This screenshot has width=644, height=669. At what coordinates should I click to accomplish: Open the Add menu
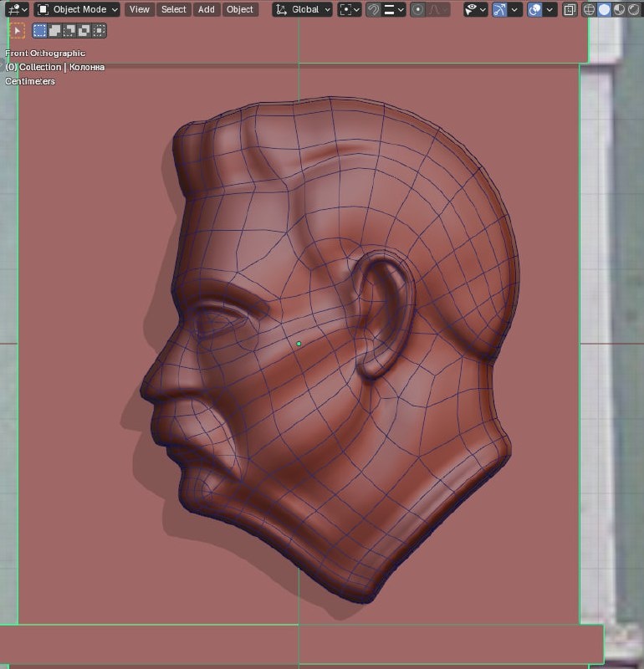pyautogui.click(x=207, y=9)
